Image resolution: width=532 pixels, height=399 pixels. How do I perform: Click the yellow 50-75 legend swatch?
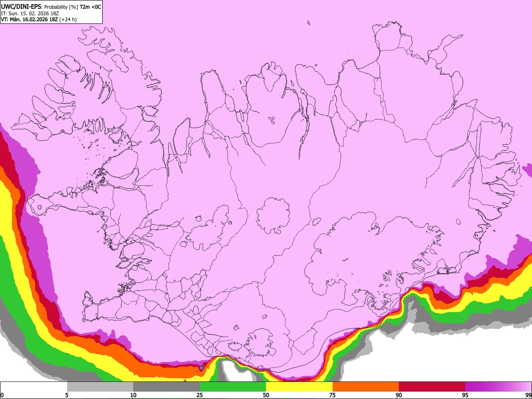click(299, 386)
